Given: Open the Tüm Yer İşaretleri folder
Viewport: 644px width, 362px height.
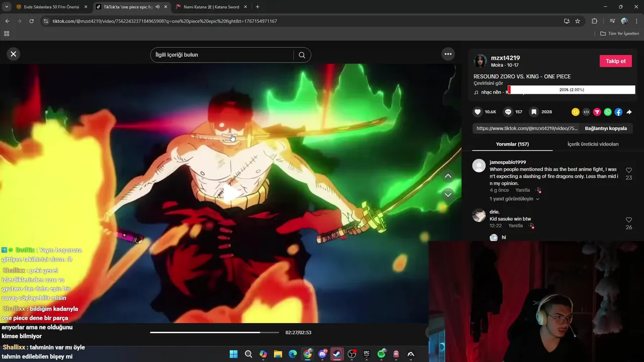Looking at the screenshot, I should point(619,34).
